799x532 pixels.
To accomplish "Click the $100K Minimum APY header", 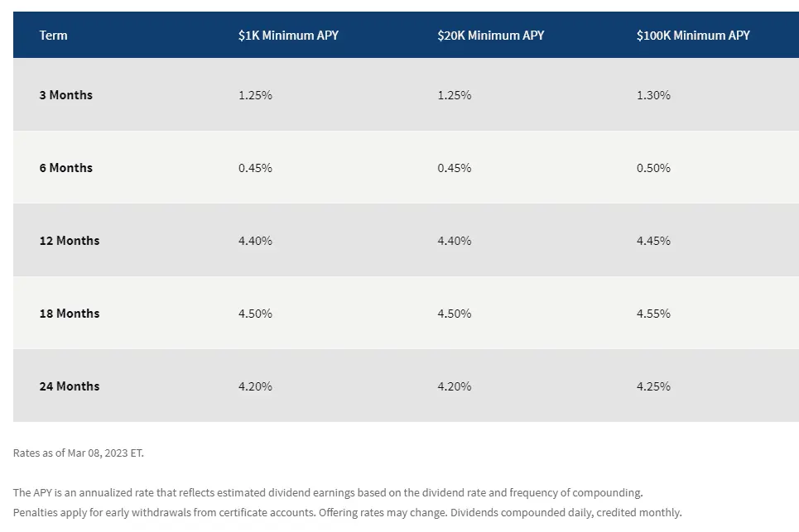I will tap(693, 36).
